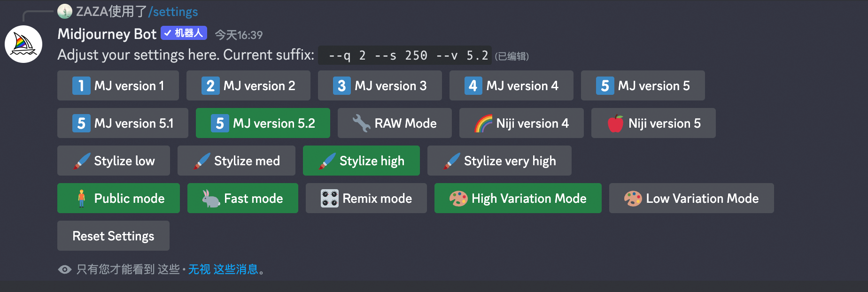Viewport: 868px width, 292px height.
Task: Enable Remix mode
Action: tap(366, 198)
